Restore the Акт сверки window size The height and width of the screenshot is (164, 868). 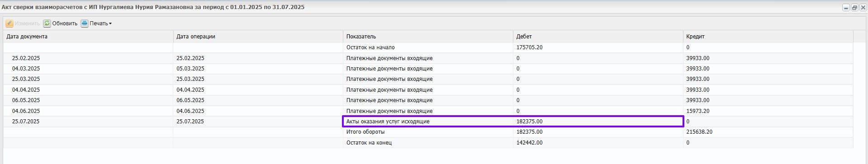854,8
